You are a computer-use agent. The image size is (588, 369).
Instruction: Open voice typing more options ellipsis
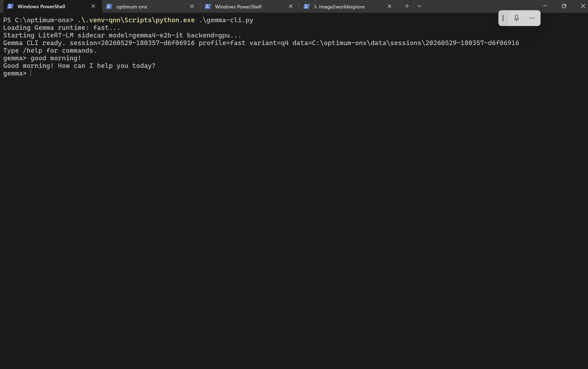pyautogui.click(x=532, y=18)
